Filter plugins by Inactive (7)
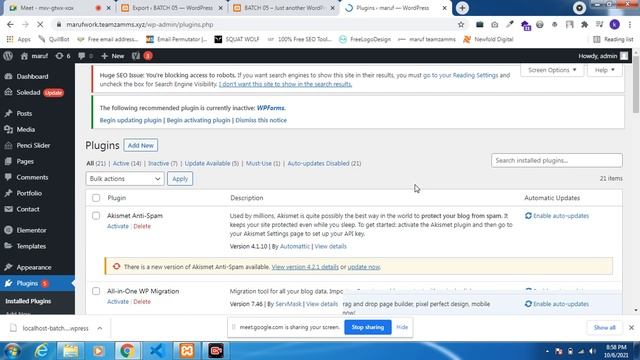640x360 pixels. point(162,163)
